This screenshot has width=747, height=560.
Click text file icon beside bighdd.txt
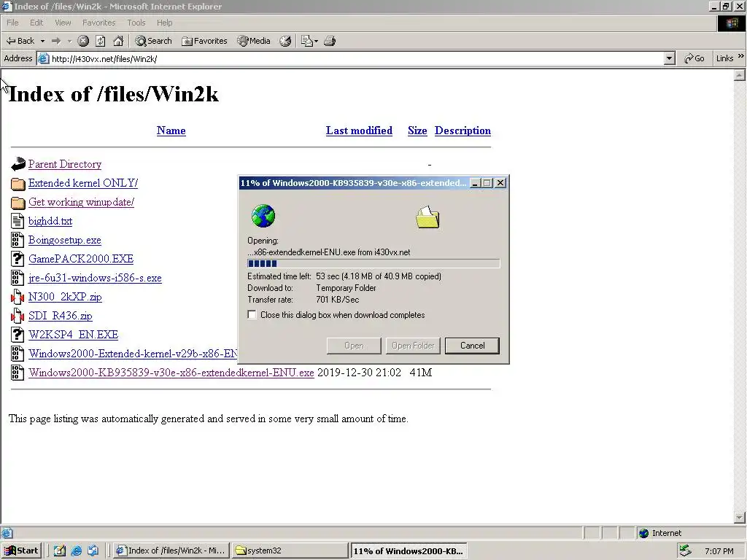[x=18, y=221]
